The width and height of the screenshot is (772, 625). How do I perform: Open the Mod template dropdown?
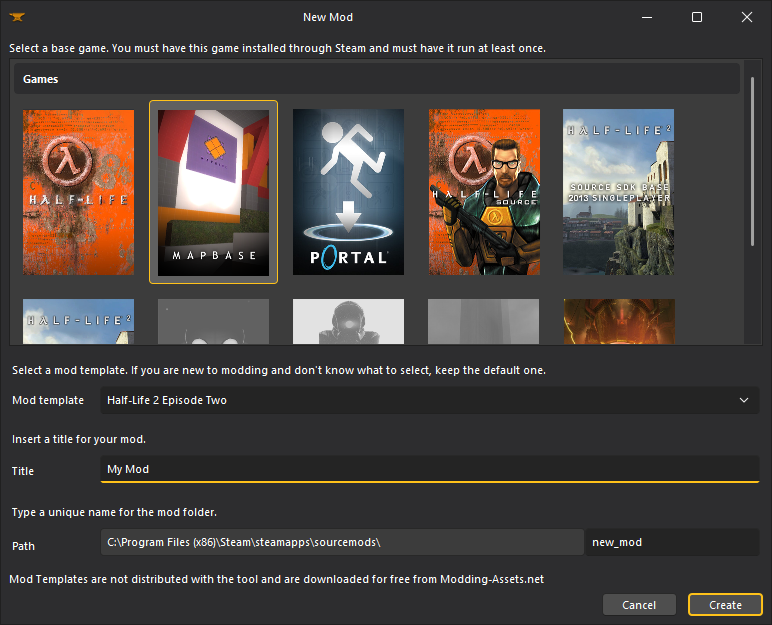point(430,400)
